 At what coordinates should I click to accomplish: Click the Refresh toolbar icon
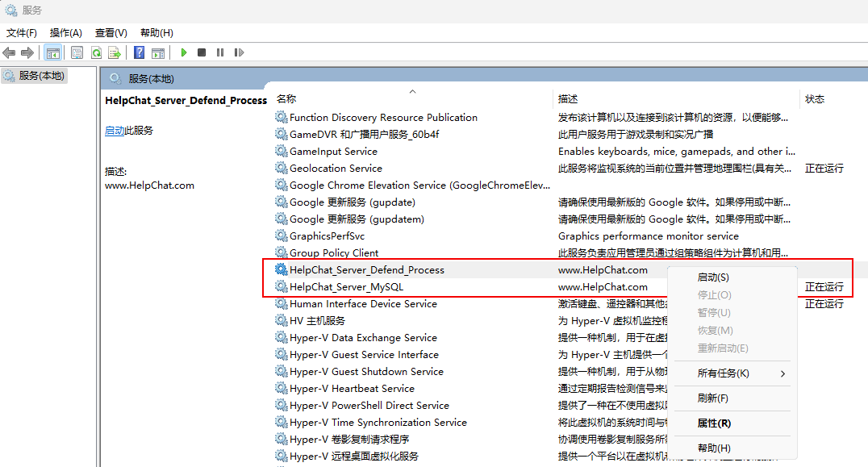click(96, 53)
